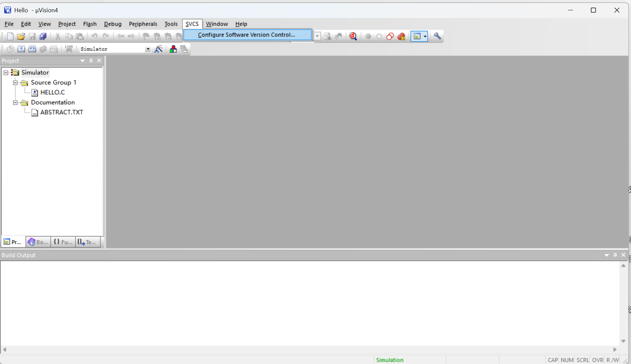Viewport: 631px width, 364px height.
Task: Open the Build Output panel options arrow
Action: (x=606, y=255)
